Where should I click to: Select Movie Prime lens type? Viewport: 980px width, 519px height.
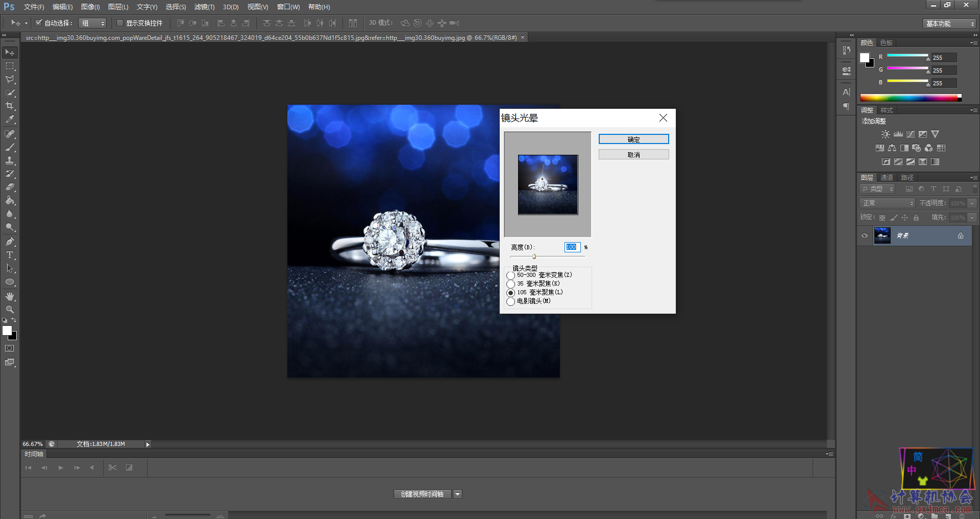coord(511,301)
